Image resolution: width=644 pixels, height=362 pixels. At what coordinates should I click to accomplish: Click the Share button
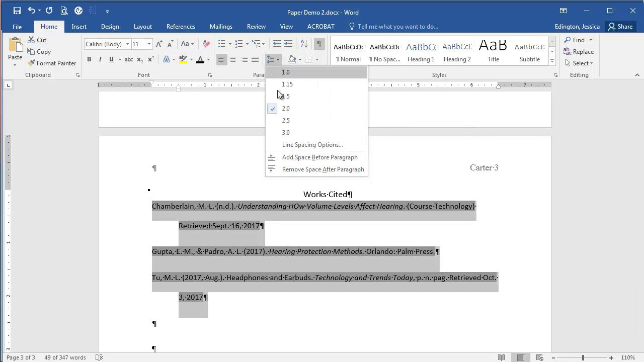click(620, 27)
